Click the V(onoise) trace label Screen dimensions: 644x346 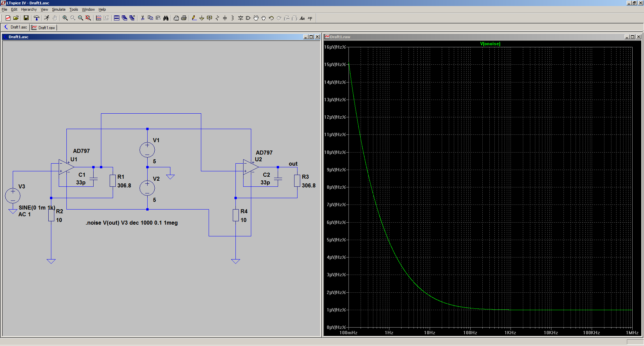(x=490, y=44)
